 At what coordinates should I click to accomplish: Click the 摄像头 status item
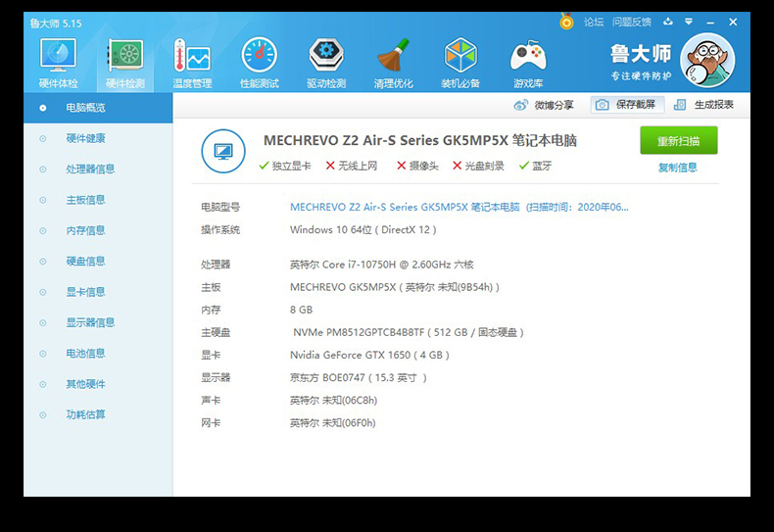coord(417,166)
